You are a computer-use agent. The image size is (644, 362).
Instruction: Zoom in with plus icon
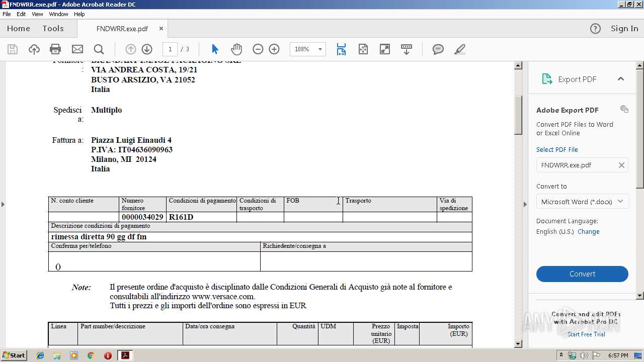(x=274, y=49)
